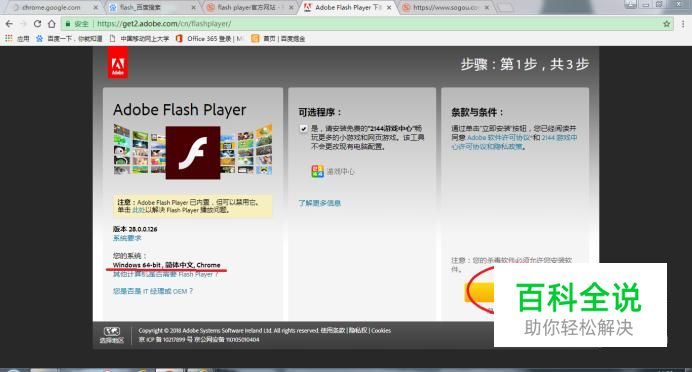Click the Adobe logo in the page header
This screenshot has height=372, width=692.
(117, 63)
